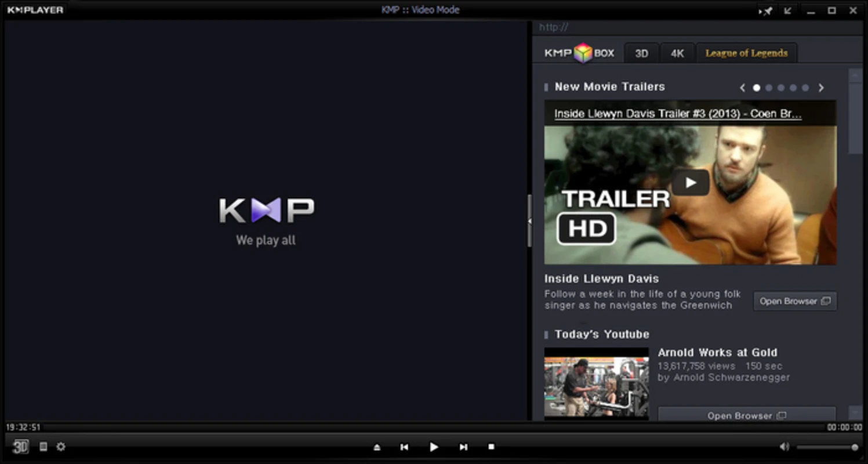Select the second carousel pagination dot
The height and width of the screenshot is (464, 868).
click(x=769, y=88)
